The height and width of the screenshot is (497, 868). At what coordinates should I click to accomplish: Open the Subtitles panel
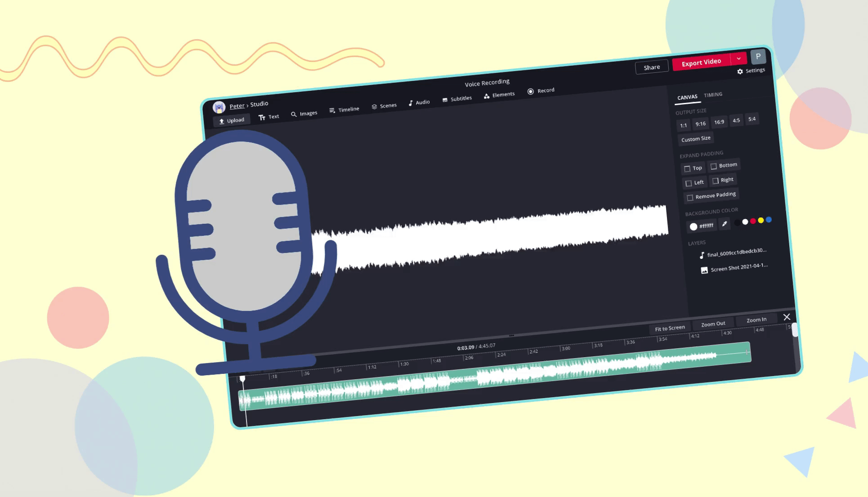coord(460,99)
